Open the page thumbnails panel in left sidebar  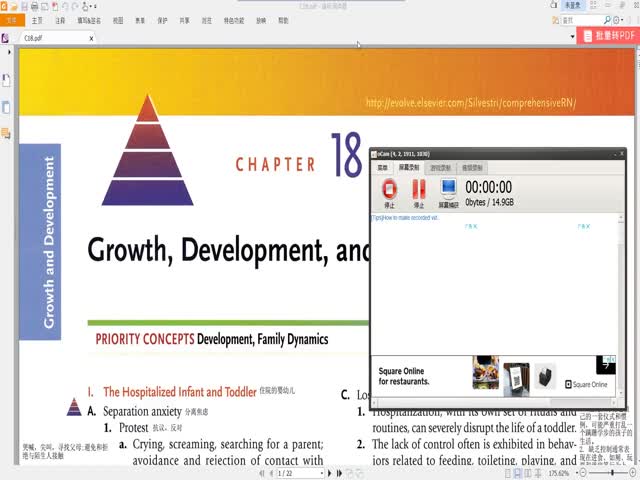[x=6, y=107]
